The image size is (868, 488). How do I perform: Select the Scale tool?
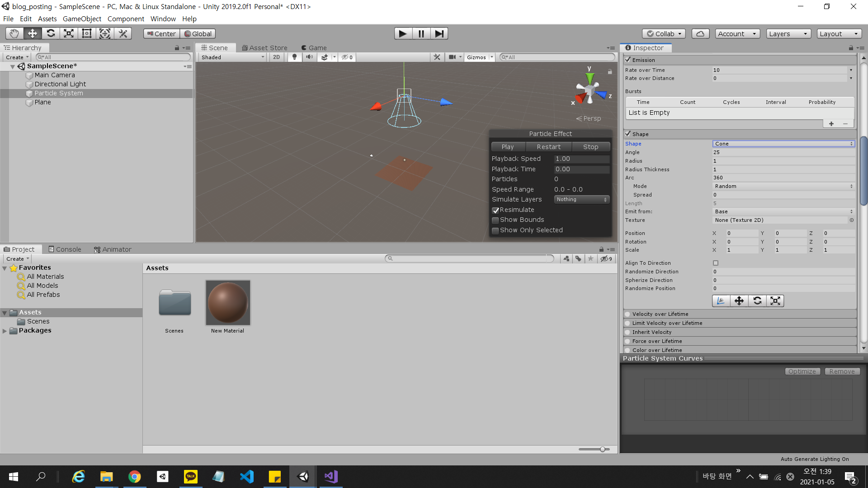click(x=69, y=33)
